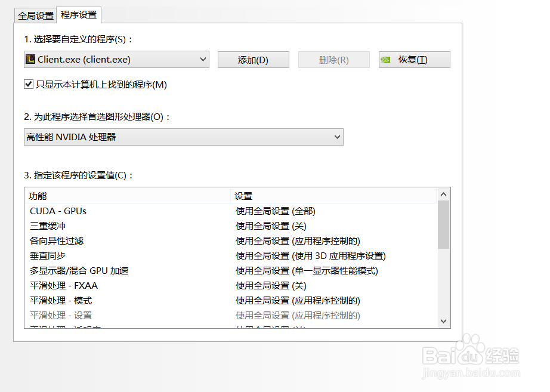Click 使用全局设置 (全部) value
This screenshot has height=392, width=550.
pyautogui.click(x=276, y=211)
